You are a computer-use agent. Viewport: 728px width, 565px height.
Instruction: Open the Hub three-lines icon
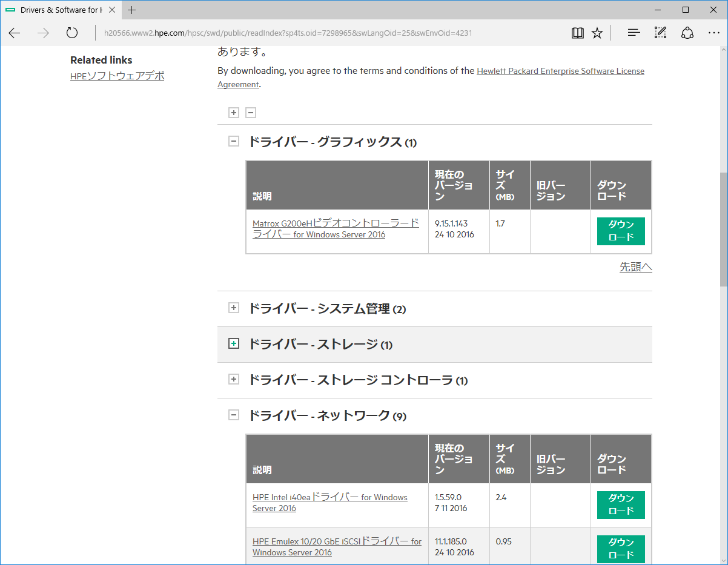(634, 33)
